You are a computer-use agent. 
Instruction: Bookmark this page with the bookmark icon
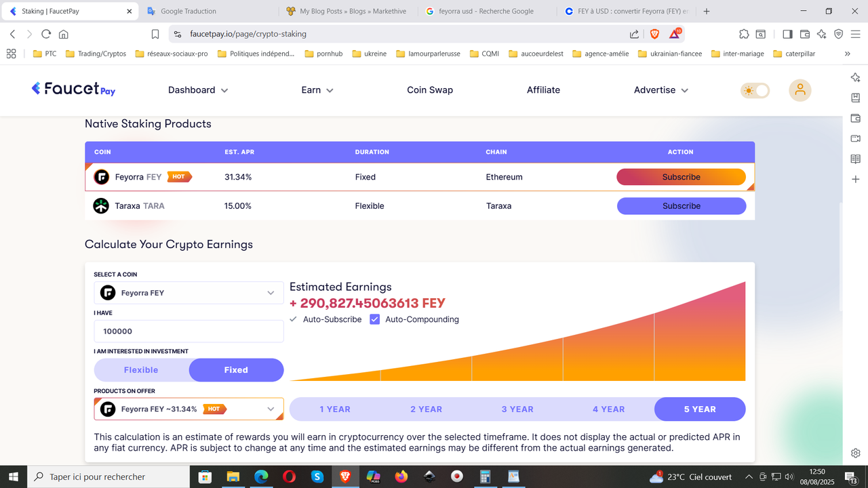(155, 34)
